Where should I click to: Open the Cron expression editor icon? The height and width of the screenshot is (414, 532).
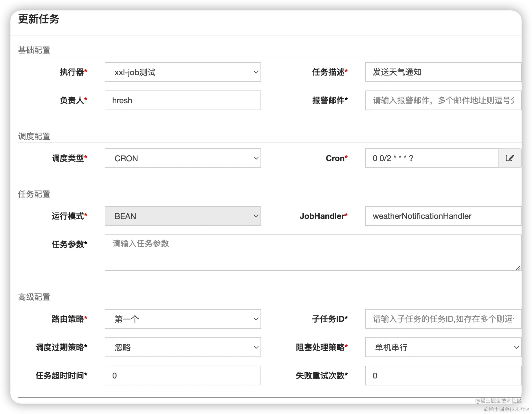click(510, 158)
